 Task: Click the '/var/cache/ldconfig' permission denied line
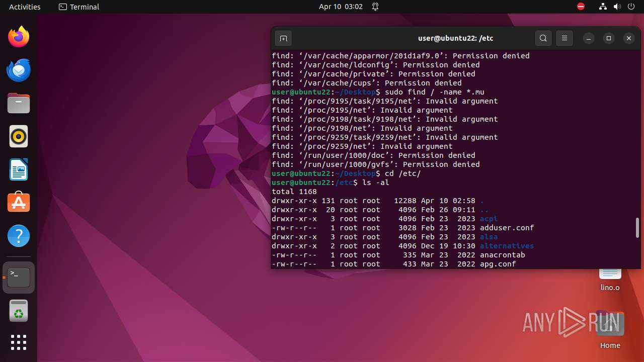pyautogui.click(x=376, y=65)
